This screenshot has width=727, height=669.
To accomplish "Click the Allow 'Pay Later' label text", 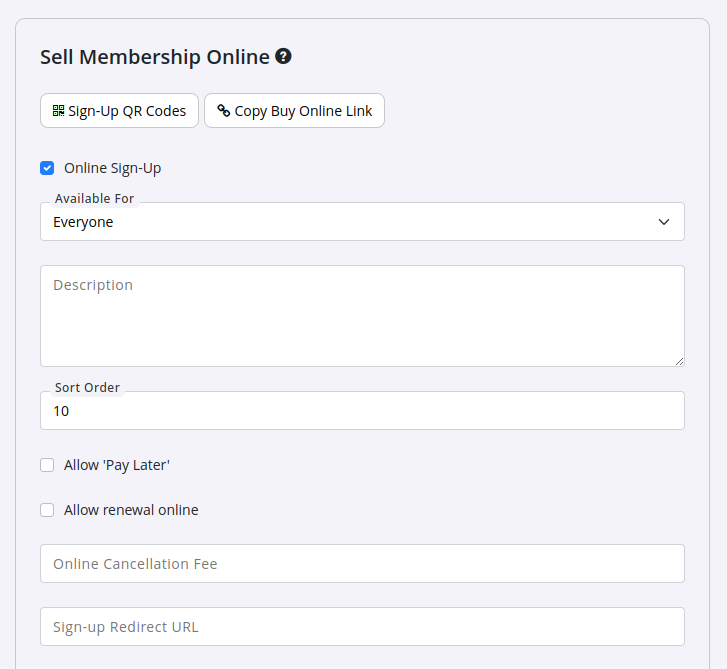I will point(117,465).
